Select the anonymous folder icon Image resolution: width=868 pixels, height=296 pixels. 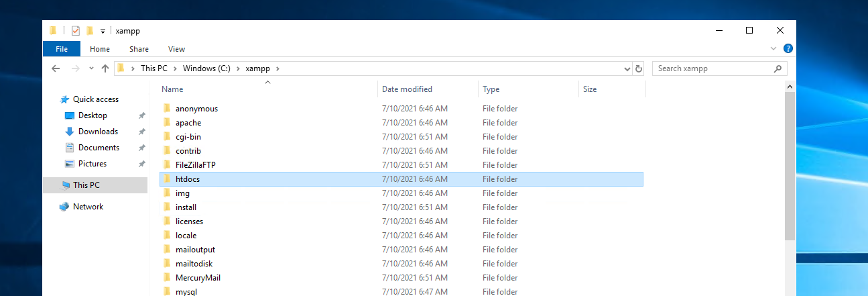168,108
